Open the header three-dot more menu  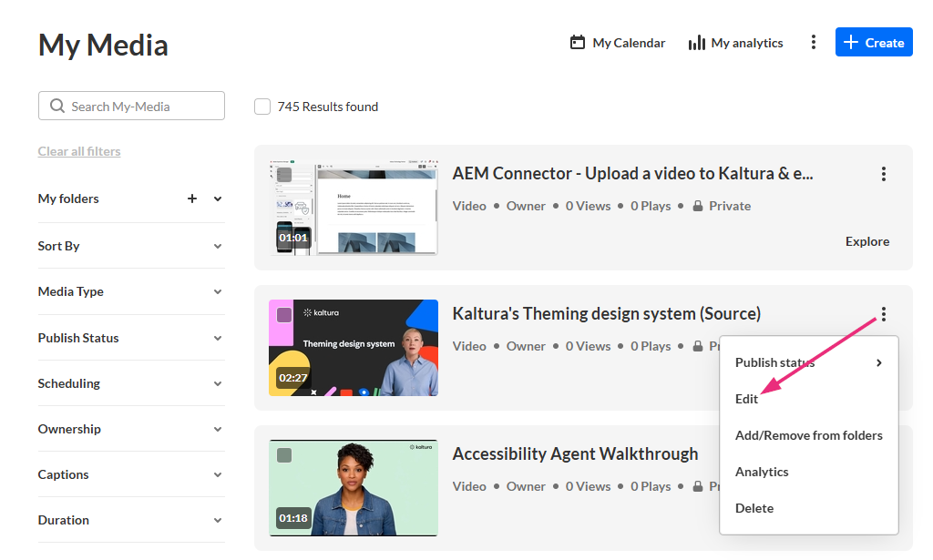[x=813, y=42]
